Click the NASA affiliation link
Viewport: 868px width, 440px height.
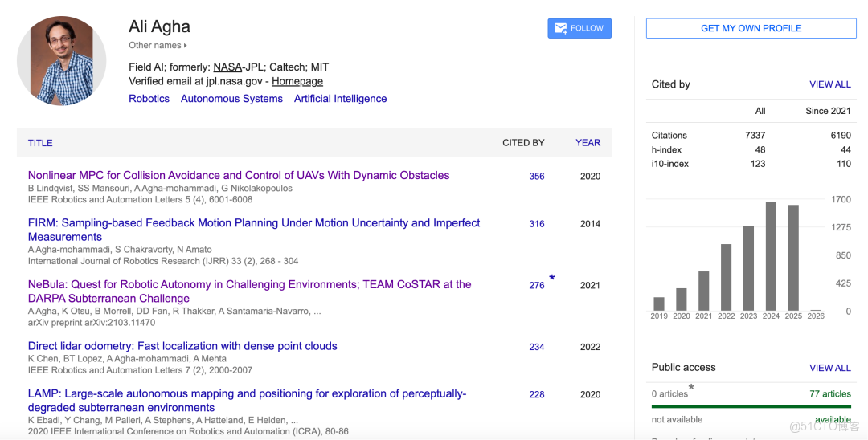[227, 67]
